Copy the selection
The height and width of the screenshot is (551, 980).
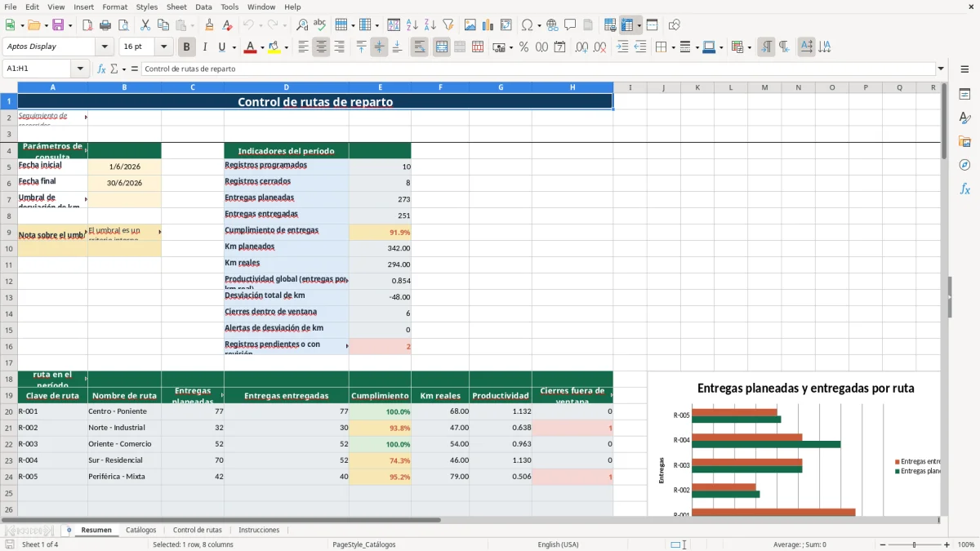click(163, 25)
